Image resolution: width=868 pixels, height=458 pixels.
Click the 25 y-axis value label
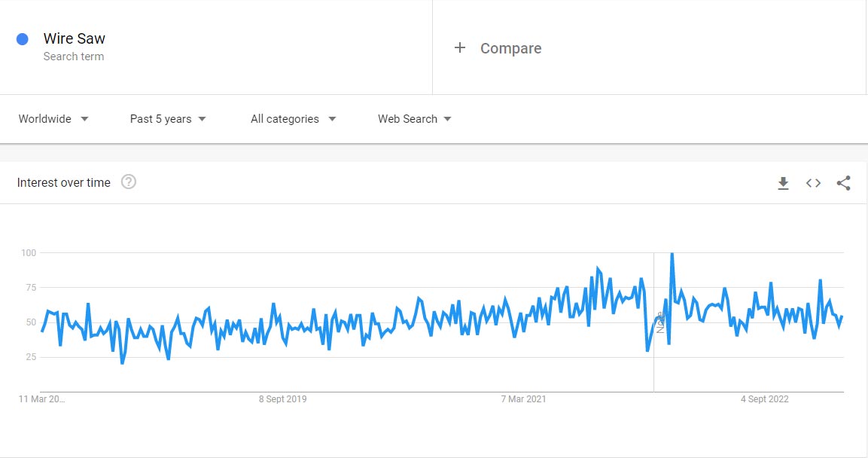click(x=30, y=356)
